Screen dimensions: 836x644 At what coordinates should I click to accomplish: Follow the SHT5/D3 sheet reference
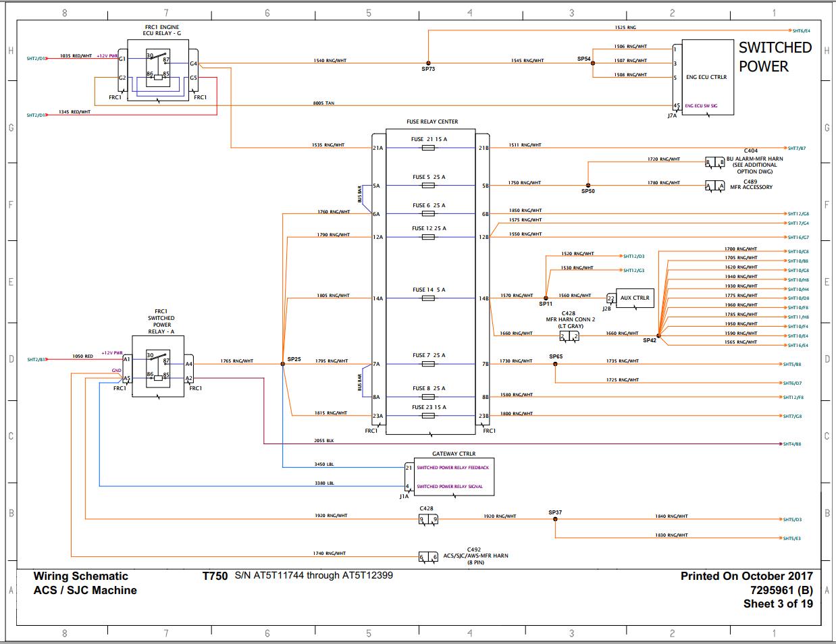(792, 520)
